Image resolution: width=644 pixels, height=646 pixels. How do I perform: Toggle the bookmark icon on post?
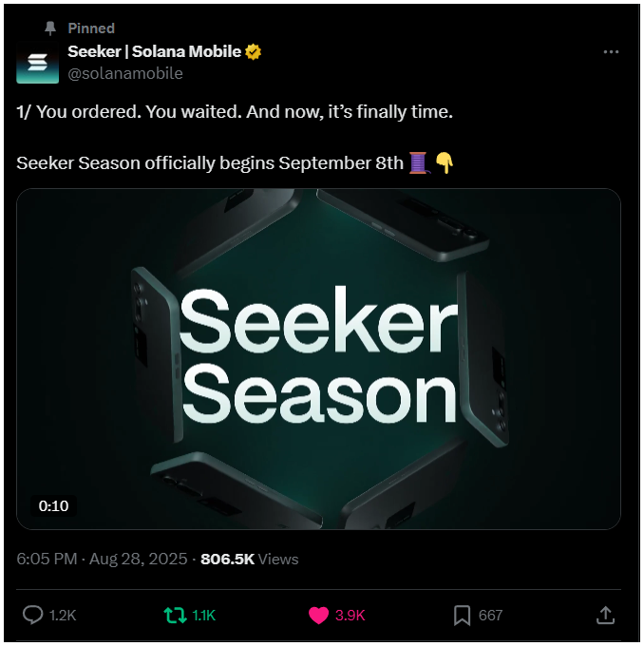(x=462, y=616)
